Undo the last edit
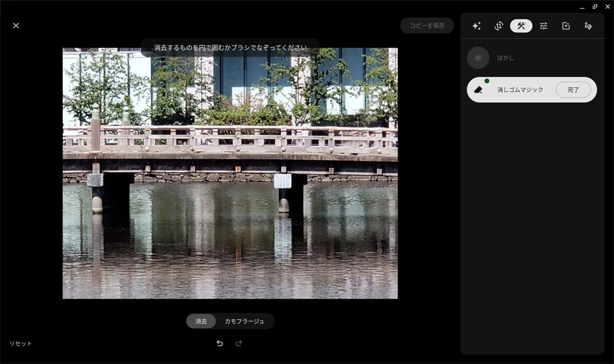This screenshot has width=614, height=364. 220,344
